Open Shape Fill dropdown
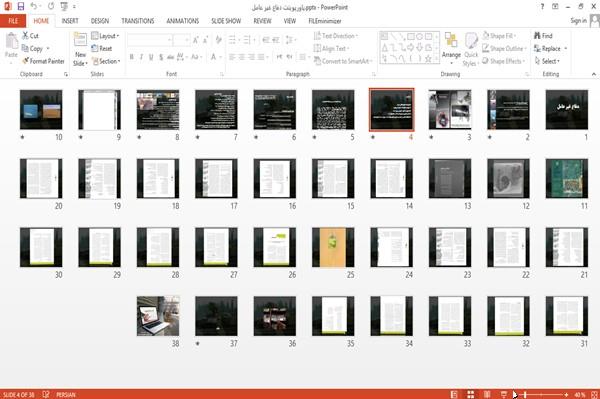This screenshot has width=600, height=399. 499,36
